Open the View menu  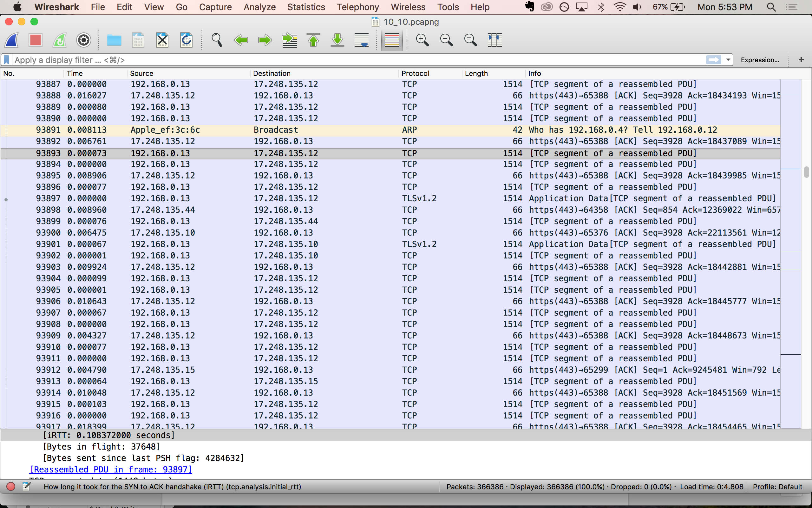coord(154,7)
